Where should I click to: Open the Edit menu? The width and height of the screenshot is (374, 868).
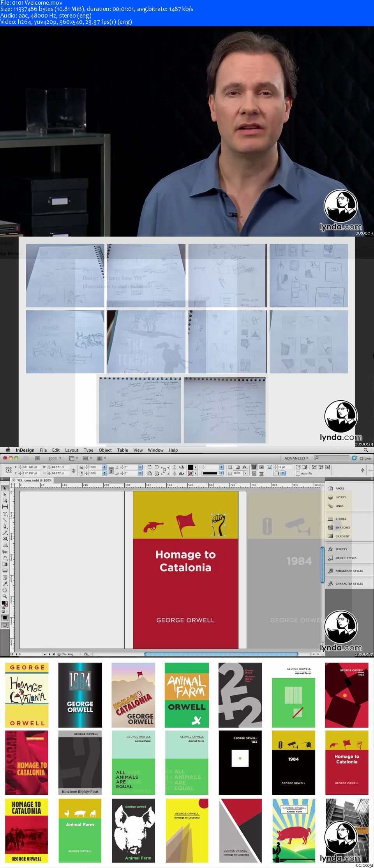pyautogui.click(x=56, y=450)
